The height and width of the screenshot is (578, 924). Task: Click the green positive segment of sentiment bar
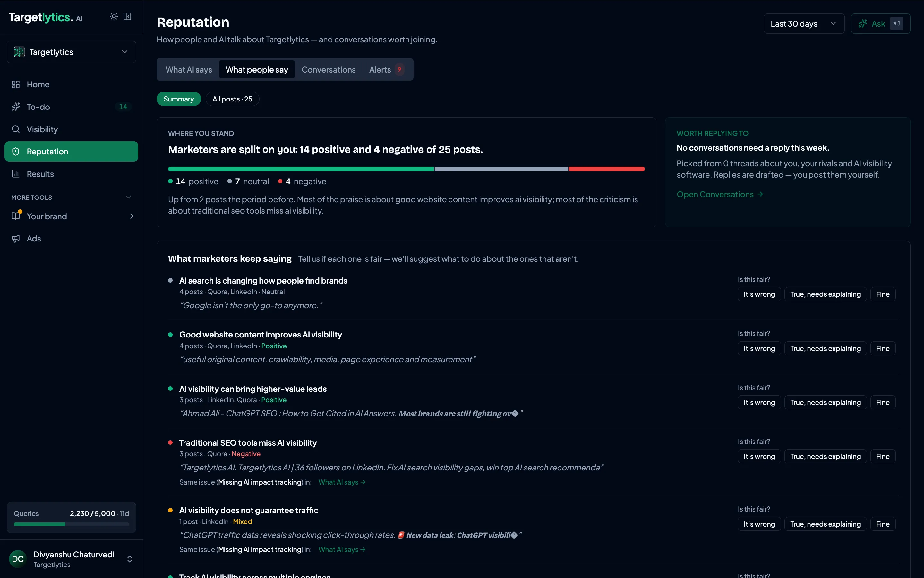coord(301,169)
